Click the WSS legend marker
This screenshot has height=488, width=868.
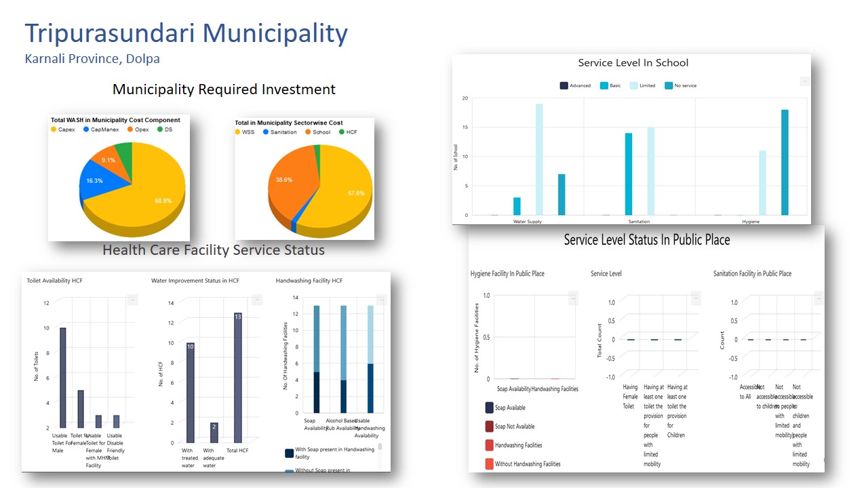click(237, 131)
